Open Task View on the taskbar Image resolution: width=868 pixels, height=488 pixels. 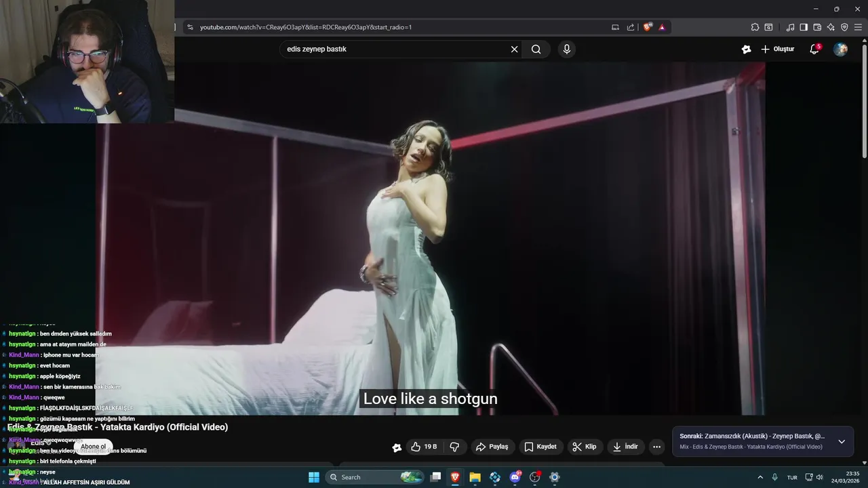(436, 477)
